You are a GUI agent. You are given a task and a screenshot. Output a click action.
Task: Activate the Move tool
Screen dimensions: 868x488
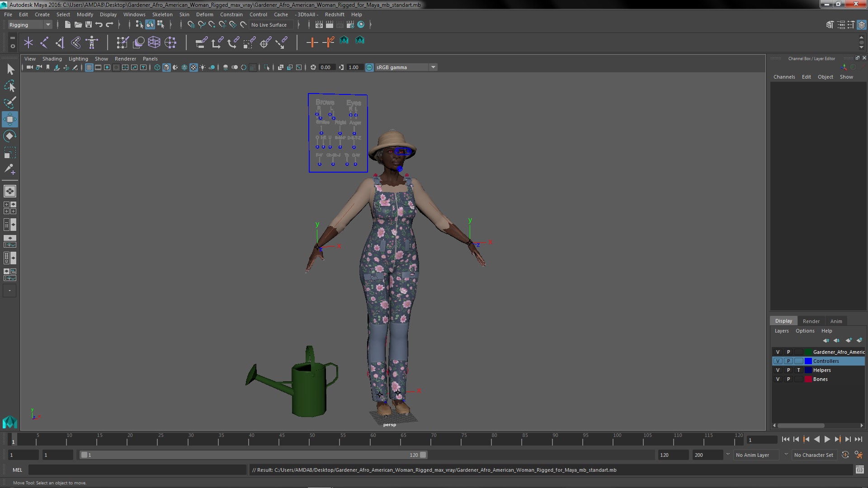[x=10, y=119]
